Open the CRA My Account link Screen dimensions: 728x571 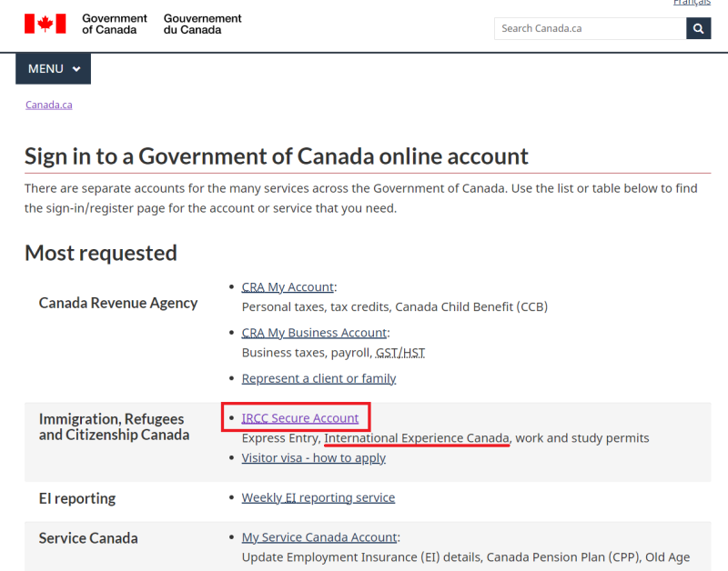288,287
